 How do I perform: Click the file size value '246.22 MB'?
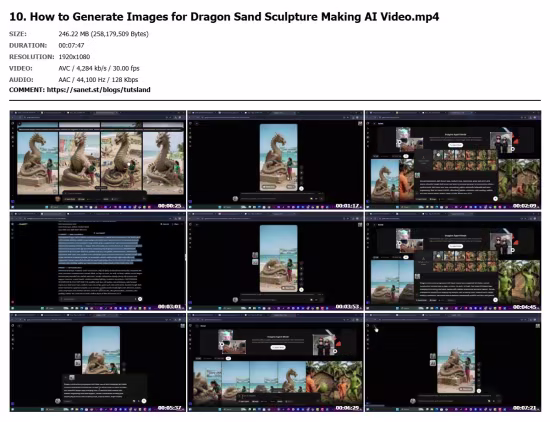(74, 34)
